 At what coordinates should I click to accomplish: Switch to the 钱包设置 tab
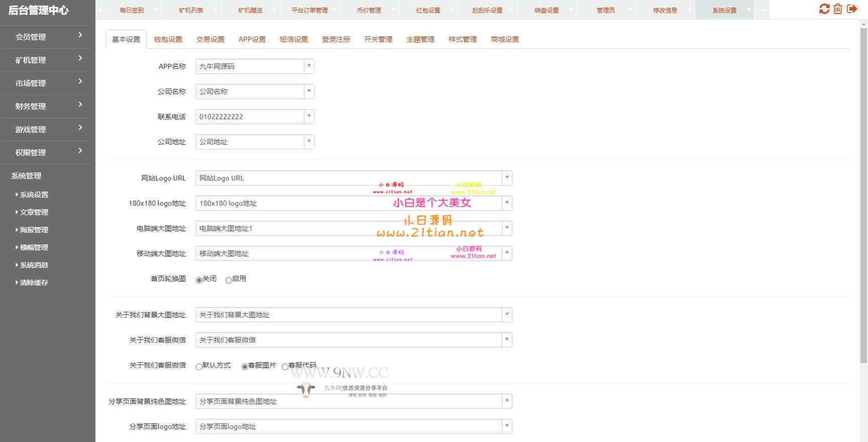(x=168, y=39)
